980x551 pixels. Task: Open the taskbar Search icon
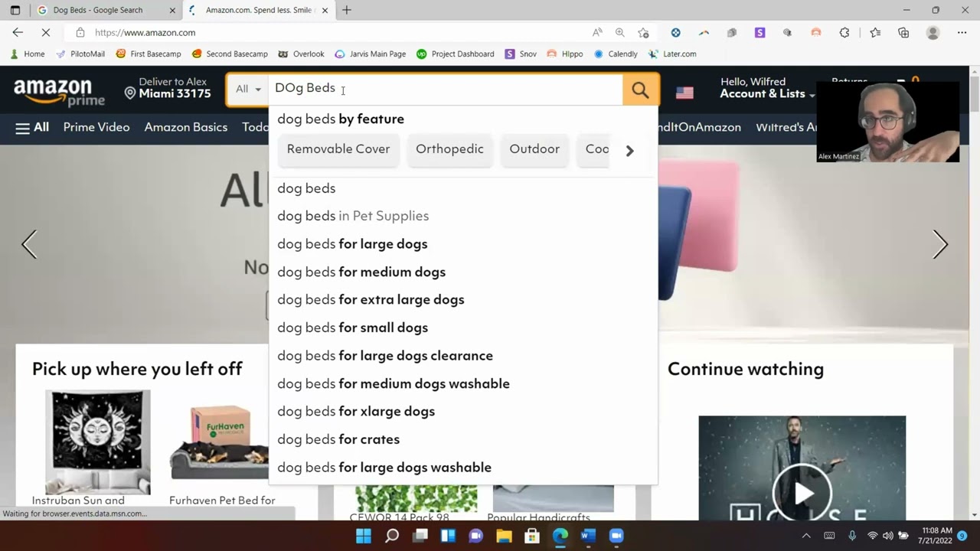(x=392, y=536)
